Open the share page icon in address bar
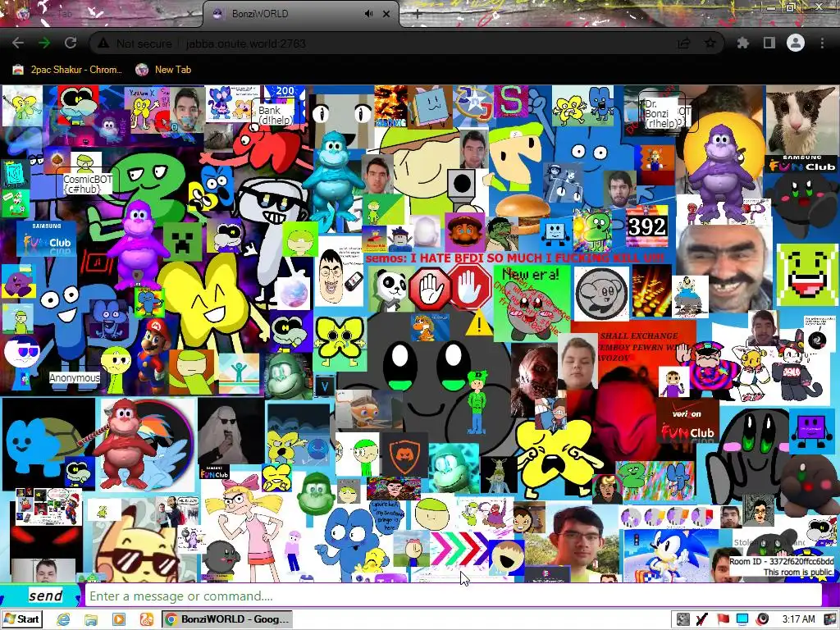The height and width of the screenshot is (630, 840). pyautogui.click(x=684, y=43)
